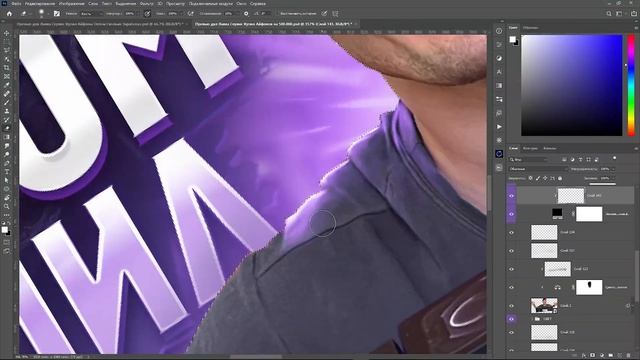The width and height of the screenshot is (640, 360).
Task: Select the Pen tool
Action: pos(7,163)
